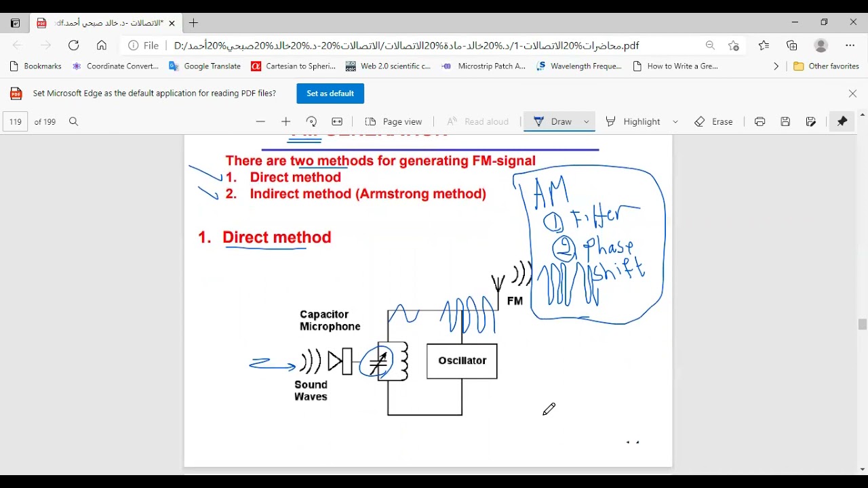Zoom in on the PDF

click(x=285, y=122)
